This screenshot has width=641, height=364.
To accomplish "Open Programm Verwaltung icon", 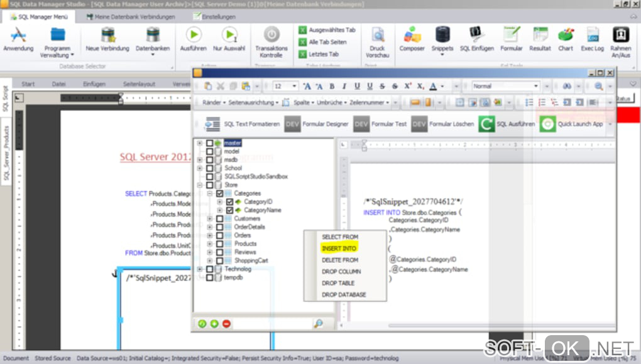I will coord(57,41).
